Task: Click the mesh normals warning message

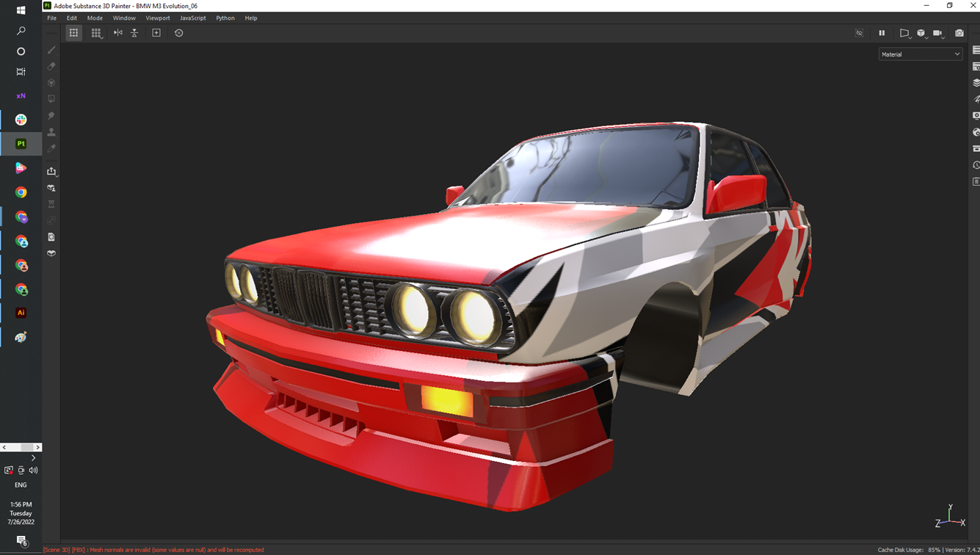Action: click(x=153, y=550)
